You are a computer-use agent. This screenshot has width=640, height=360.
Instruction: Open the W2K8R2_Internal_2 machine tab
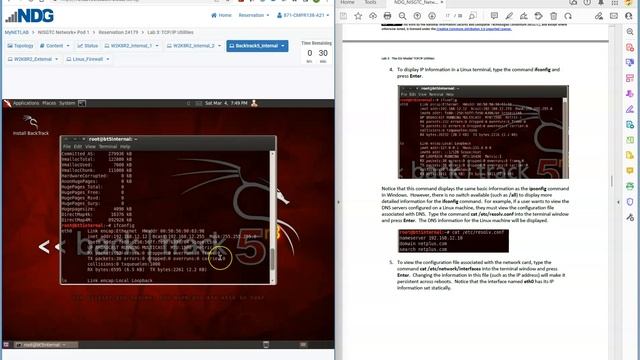(x=194, y=46)
